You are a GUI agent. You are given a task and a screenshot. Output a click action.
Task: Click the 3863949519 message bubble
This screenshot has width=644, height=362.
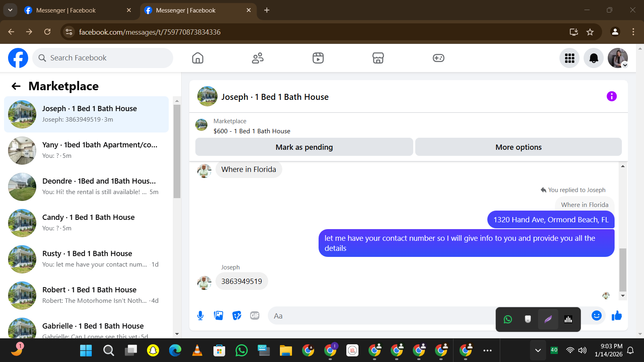click(x=242, y=281)
